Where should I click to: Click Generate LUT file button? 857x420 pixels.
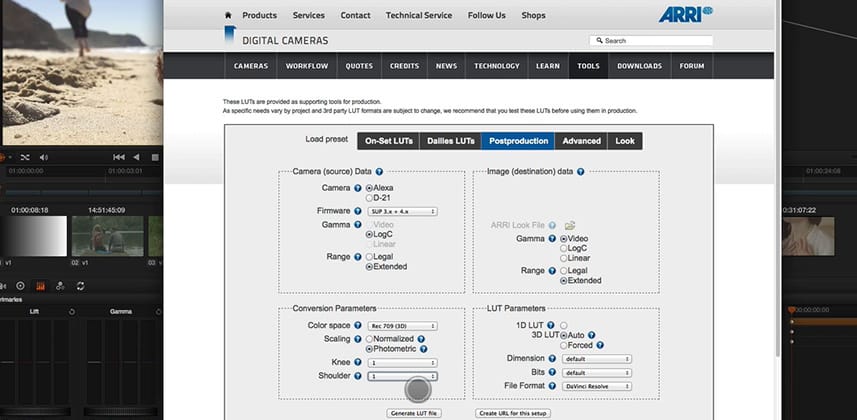coord(414,413)
